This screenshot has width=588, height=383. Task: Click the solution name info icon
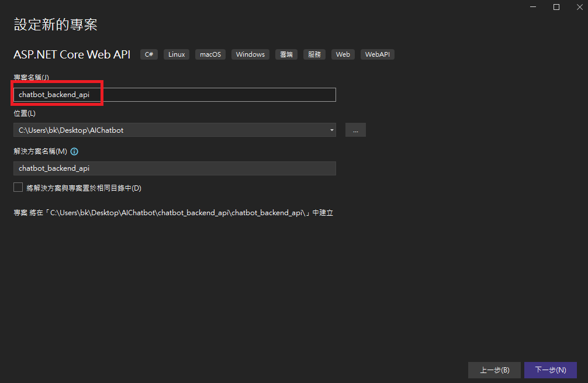pos(74,151)
